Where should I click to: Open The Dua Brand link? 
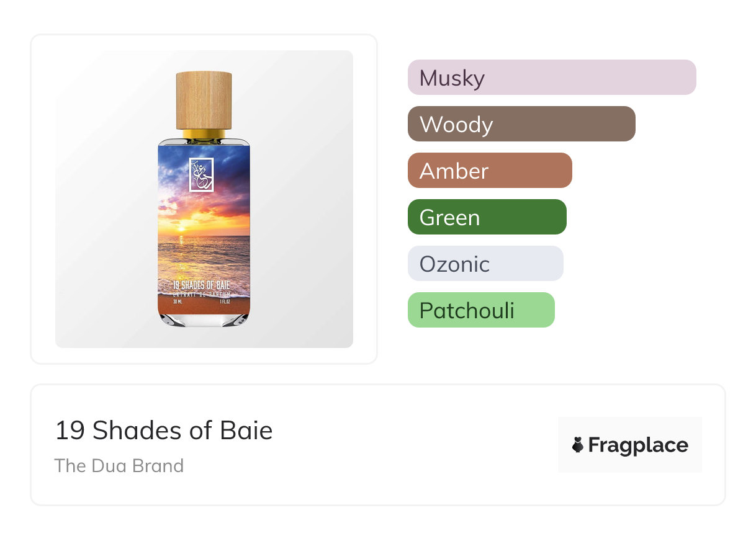119,465
